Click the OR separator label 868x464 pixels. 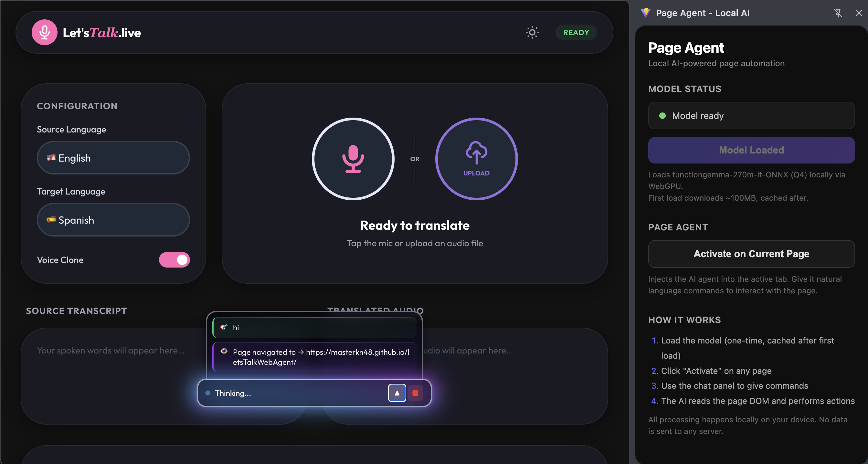pos(415,159)
